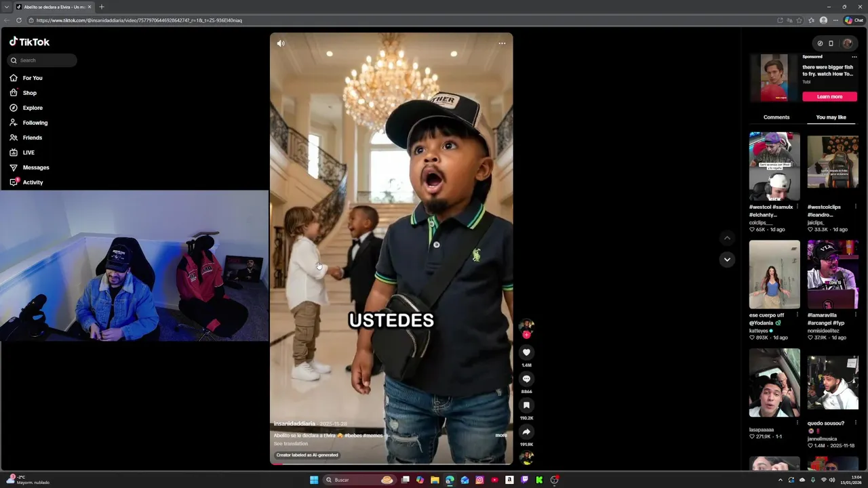Open Amazon from taskbar

coord(509,480)
